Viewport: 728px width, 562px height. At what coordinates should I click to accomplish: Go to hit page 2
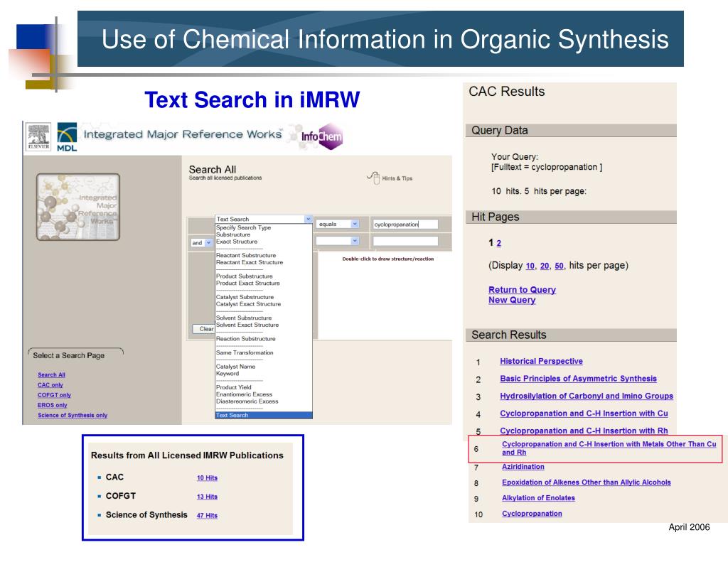pyautogui.click(x=498, y=243)
